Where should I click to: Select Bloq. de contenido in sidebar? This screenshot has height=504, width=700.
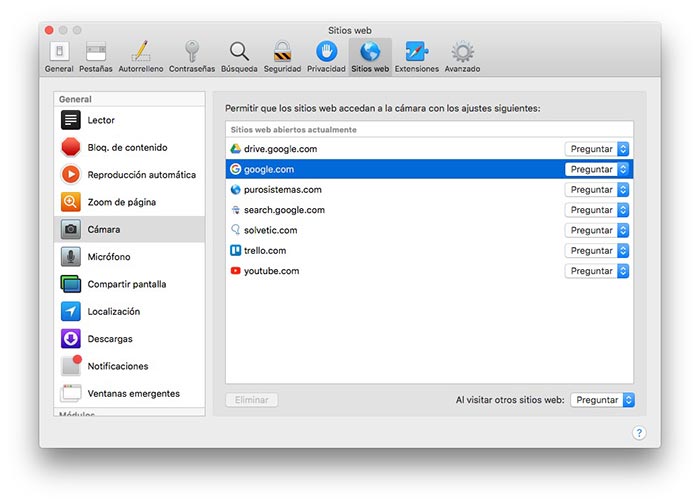pos(129,147)
